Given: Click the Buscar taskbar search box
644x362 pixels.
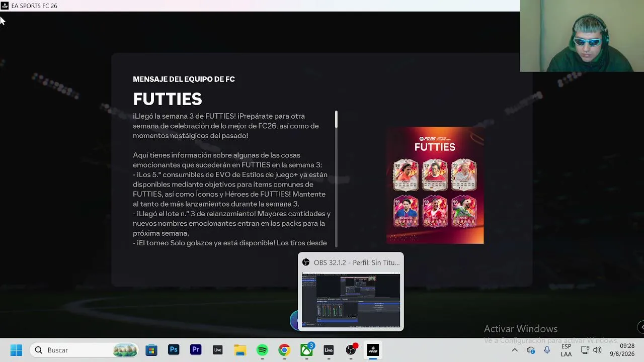Looking at the screenshot, I should pyautogui.click(x=85, y=350).
